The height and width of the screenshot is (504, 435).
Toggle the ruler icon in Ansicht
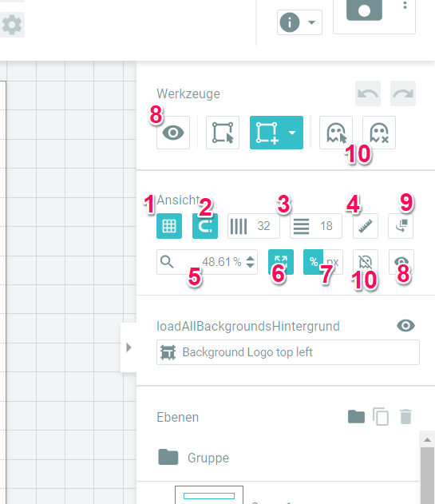point(366,226)
